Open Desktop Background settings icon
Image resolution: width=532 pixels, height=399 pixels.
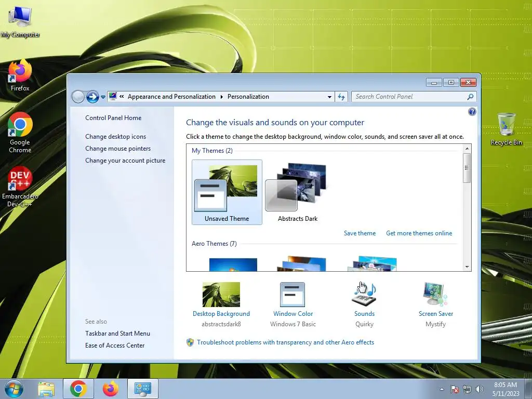[x=221, y=295]
